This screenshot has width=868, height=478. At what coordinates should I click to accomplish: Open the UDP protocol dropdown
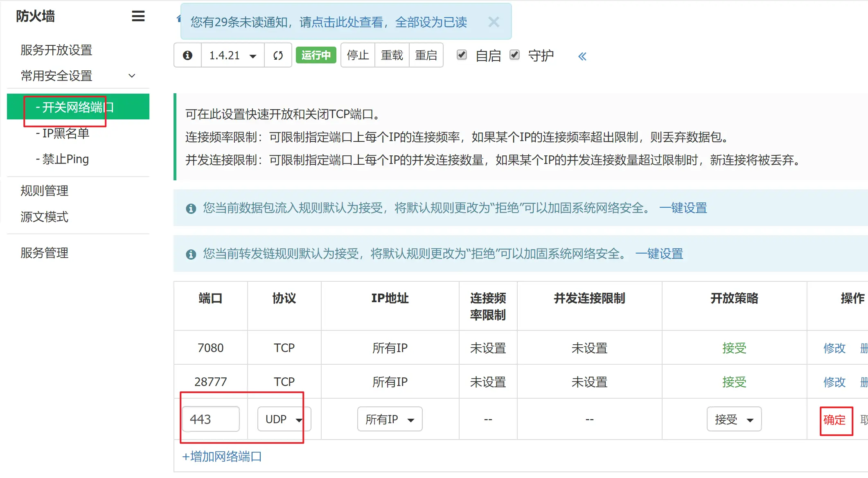(x=284, y=419)
